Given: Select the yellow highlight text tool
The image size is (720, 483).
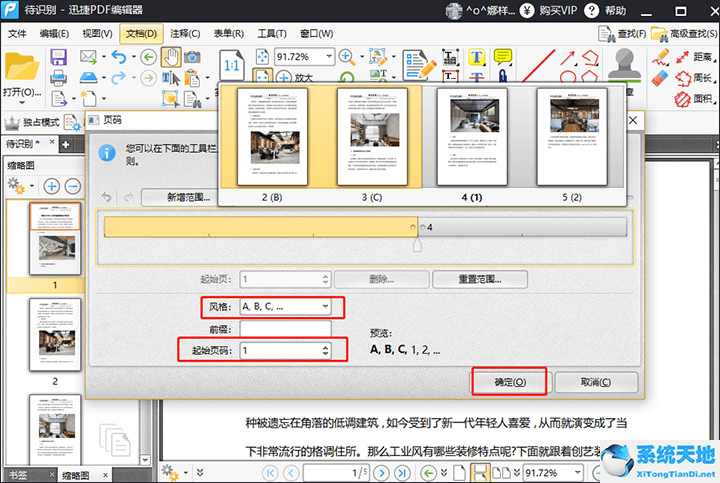Looking at the screenshot, I should click(x=477, y=57).
